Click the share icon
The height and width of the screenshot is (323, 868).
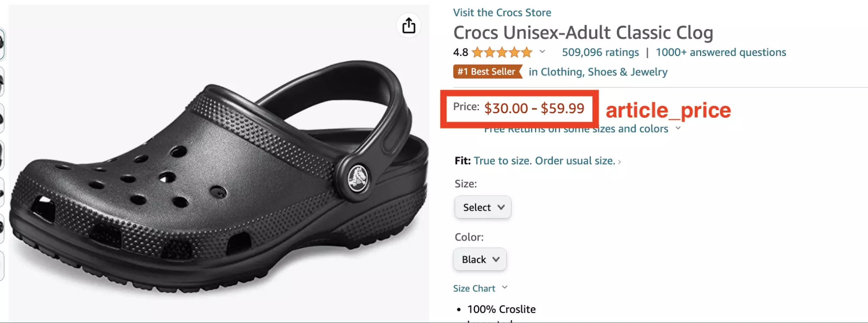point(408,25)
